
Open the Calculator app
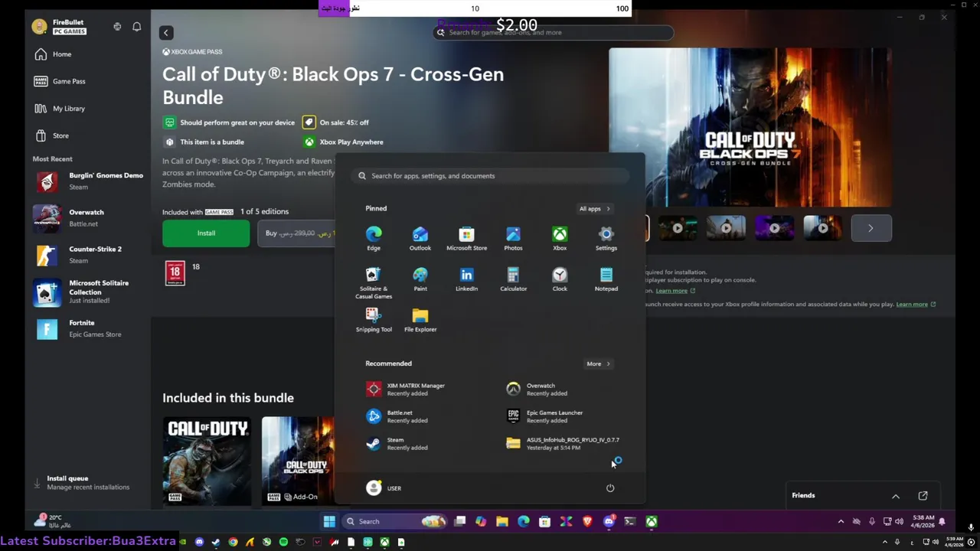pyautogui.click(x=513, y=279)
